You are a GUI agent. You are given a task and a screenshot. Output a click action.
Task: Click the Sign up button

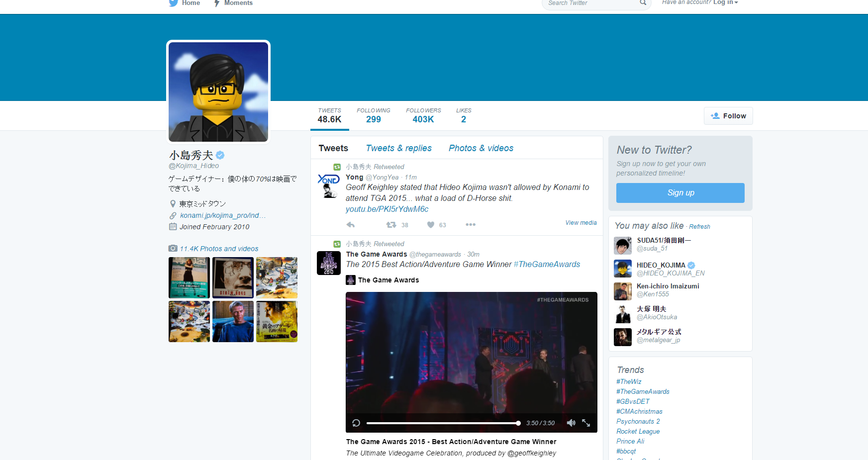tap(680, 193)
